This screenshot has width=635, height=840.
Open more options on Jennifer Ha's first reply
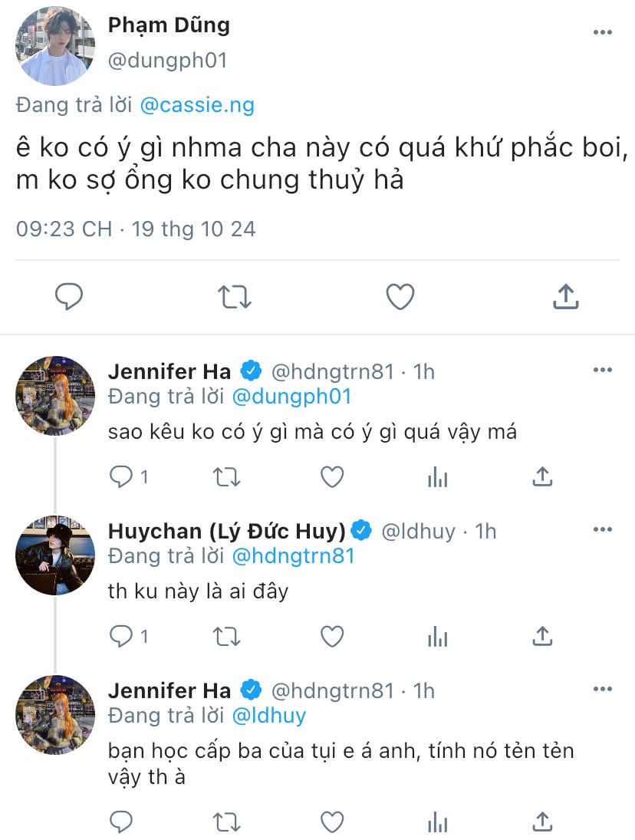pyautogui.click(x=603, y=371)
